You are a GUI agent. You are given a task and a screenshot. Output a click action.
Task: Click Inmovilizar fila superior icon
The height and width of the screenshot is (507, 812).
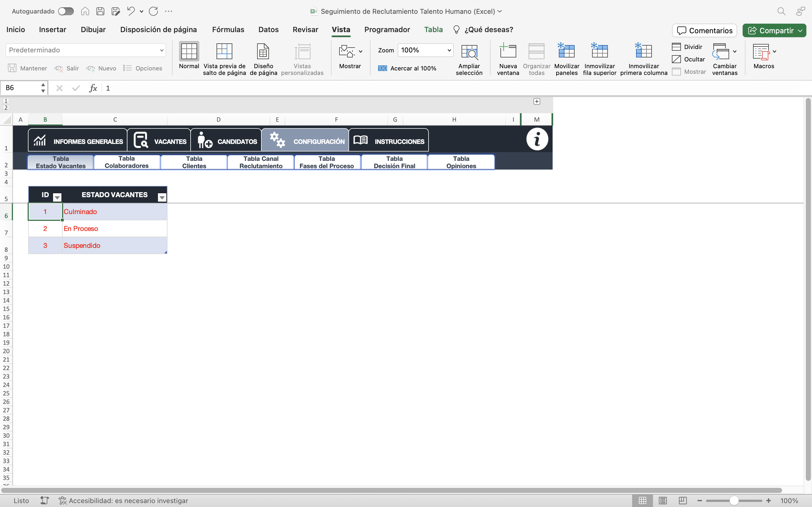click(599, 51)
